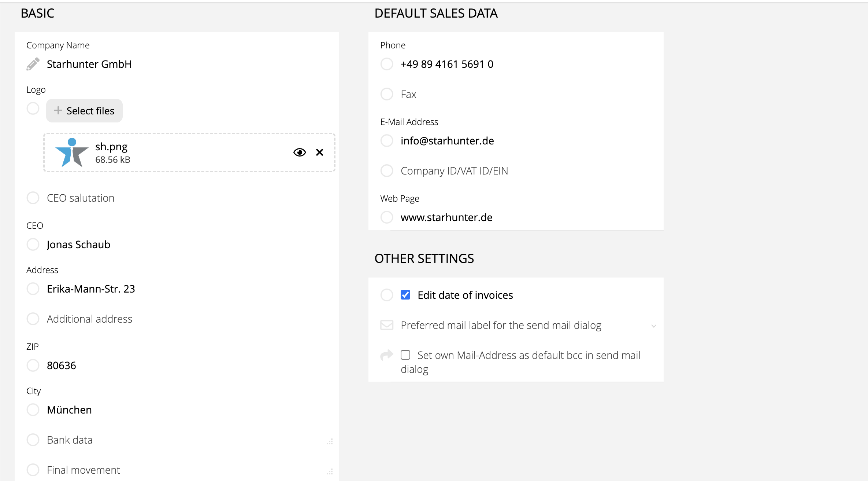Click the forward arrow icon beside bcc setting

coord(387,355)
